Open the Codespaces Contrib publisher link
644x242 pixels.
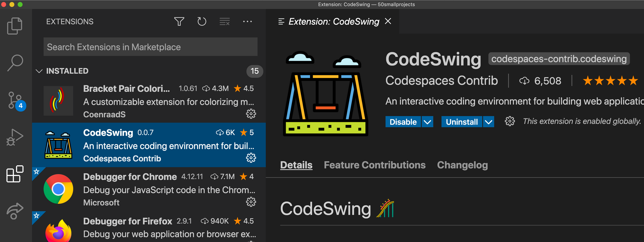[x=442, y=81]
